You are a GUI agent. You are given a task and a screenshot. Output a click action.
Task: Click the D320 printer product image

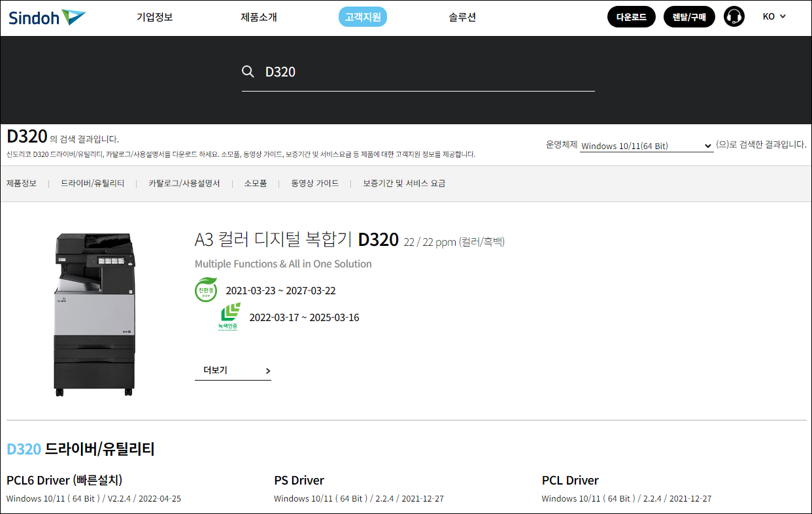(x=94, y=313)
